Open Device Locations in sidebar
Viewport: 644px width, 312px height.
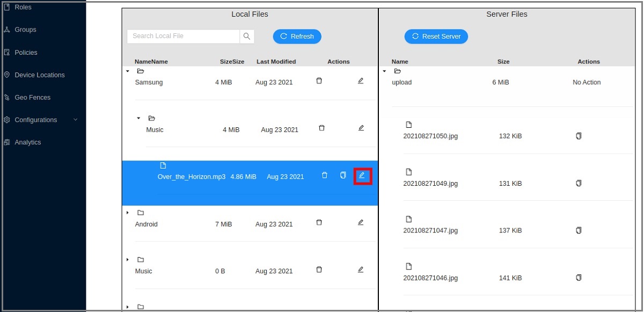[39, 75]
